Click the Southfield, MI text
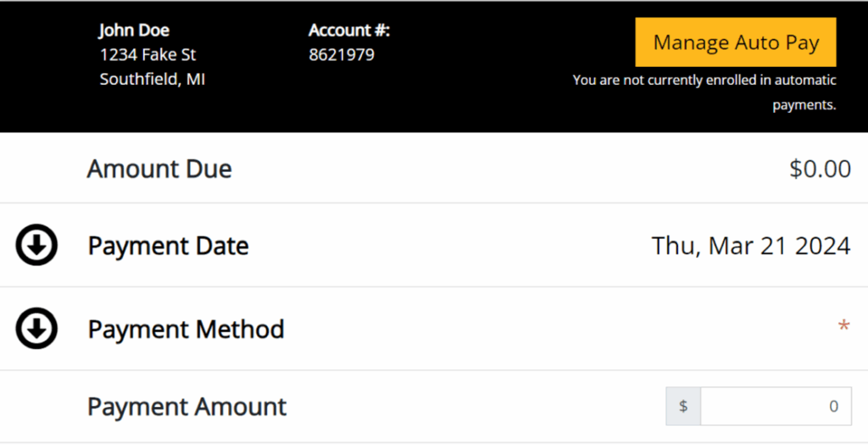868x445 pixels. coord(152,80)
